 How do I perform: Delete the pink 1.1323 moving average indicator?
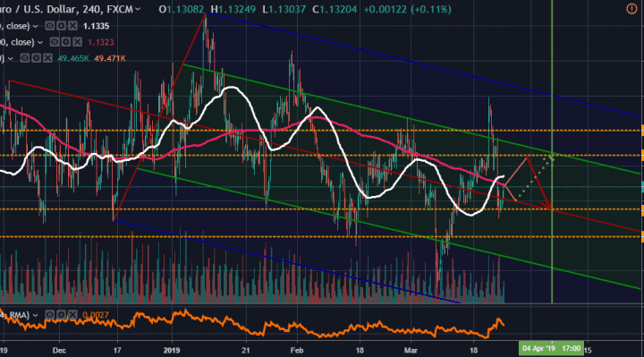tap(78, 42)
